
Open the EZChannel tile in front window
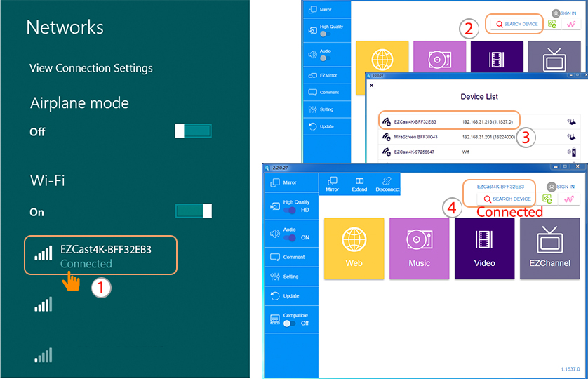click(549, 248)
